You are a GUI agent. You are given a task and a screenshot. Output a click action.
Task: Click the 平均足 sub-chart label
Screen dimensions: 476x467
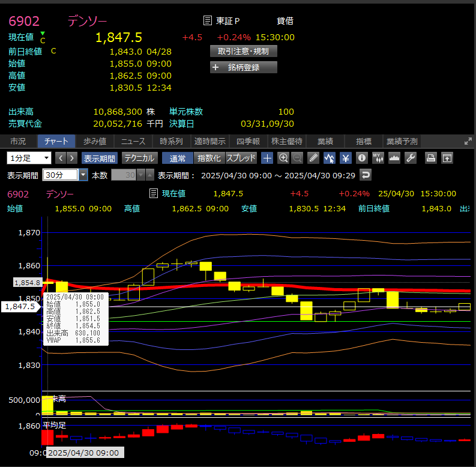coord(55,425)
